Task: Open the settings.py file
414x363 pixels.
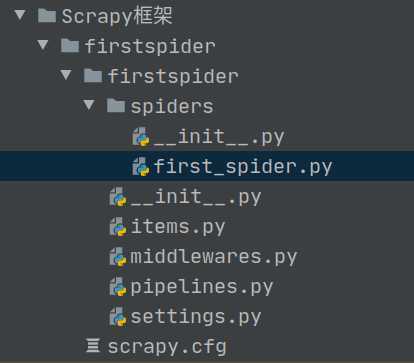Action: pyautogui.click(x=195, y=317)
